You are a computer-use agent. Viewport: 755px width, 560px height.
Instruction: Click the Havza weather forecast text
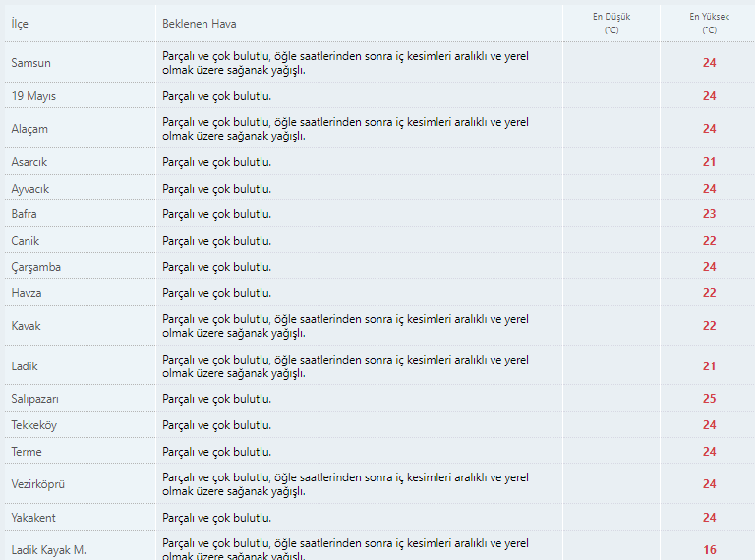click(x=216, y=293)
